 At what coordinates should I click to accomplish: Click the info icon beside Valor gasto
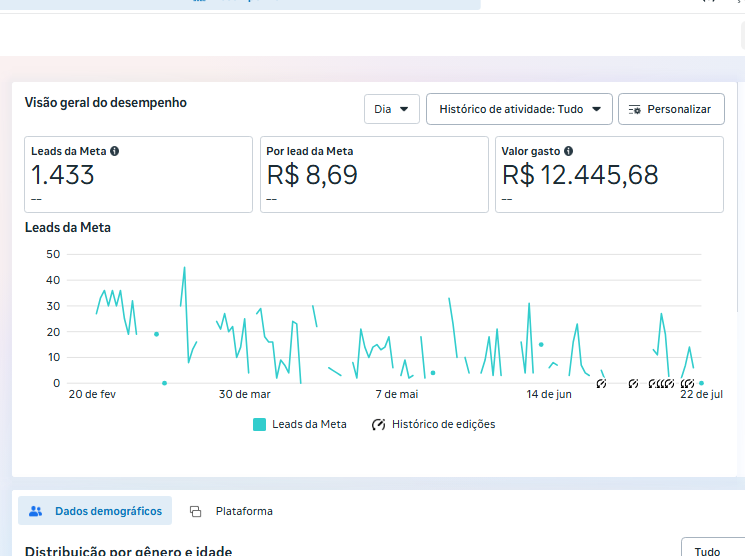(569, 151)
